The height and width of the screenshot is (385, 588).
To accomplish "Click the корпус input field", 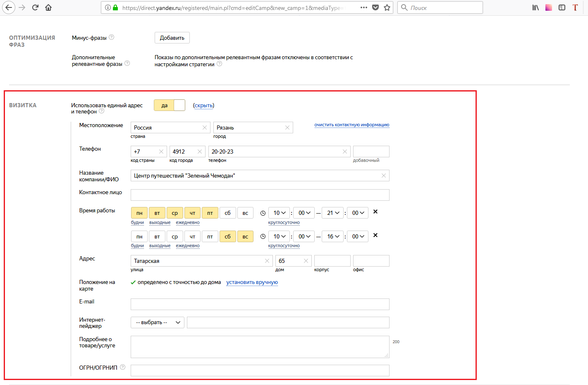I will [332, 261].
